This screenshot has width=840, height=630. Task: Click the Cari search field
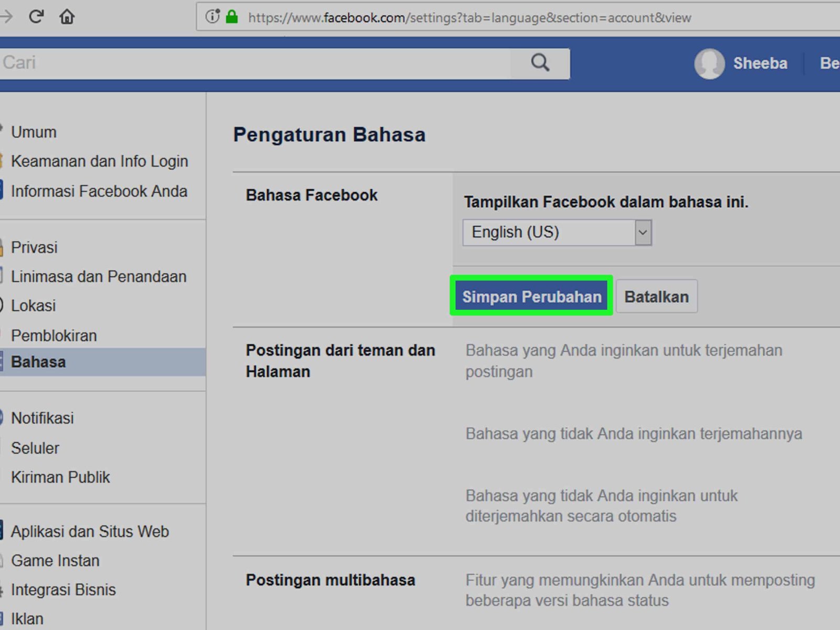255,64
